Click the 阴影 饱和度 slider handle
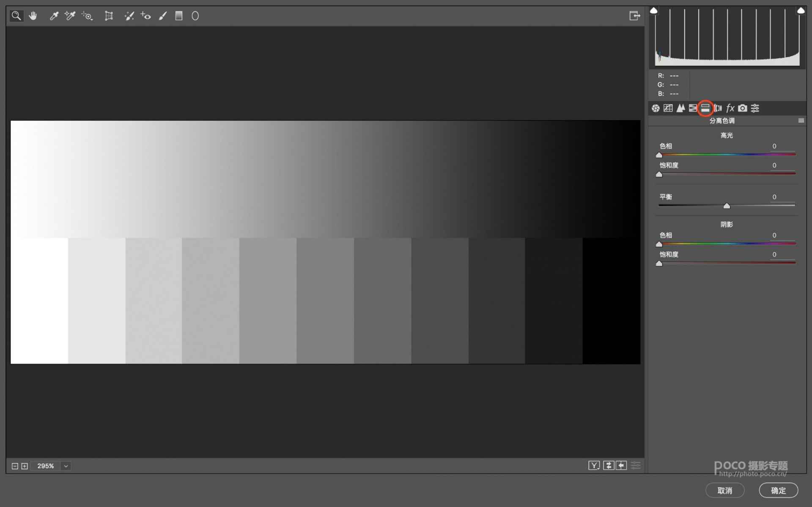 click(659, 263)
